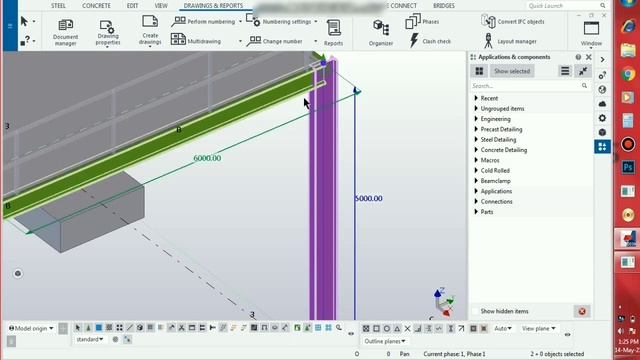640x360 pixels.
Task: Toggle the Select points switch (four dots)
Action: (119, 328)
